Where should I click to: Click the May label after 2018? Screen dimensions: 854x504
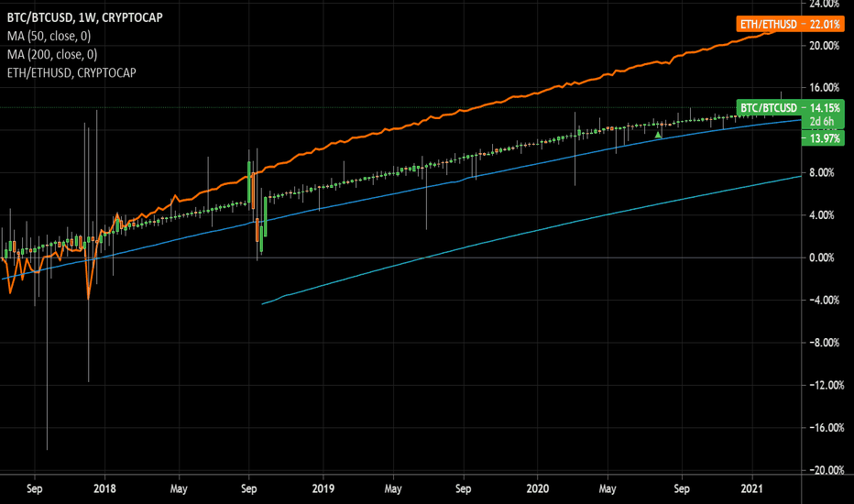click(179, 488)
